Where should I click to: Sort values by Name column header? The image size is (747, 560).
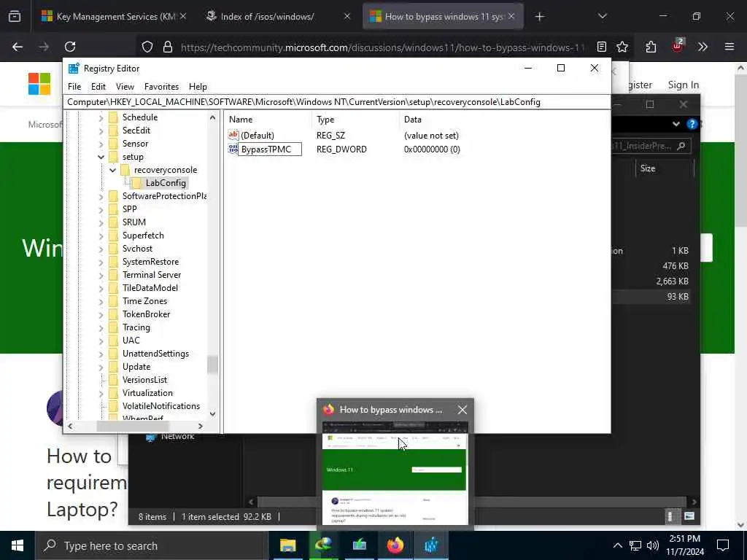pyautogui.click(x=268, y=120)
